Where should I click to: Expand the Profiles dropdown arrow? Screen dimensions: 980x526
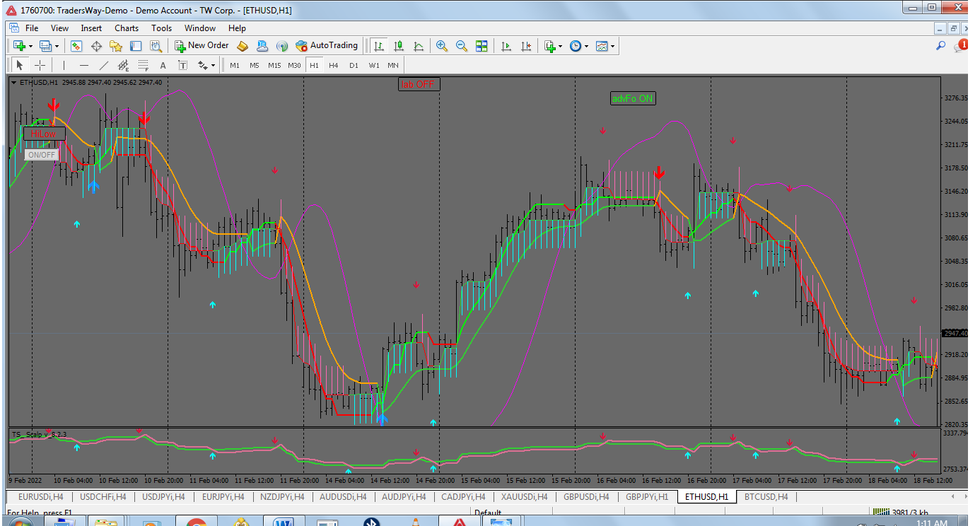57,47
